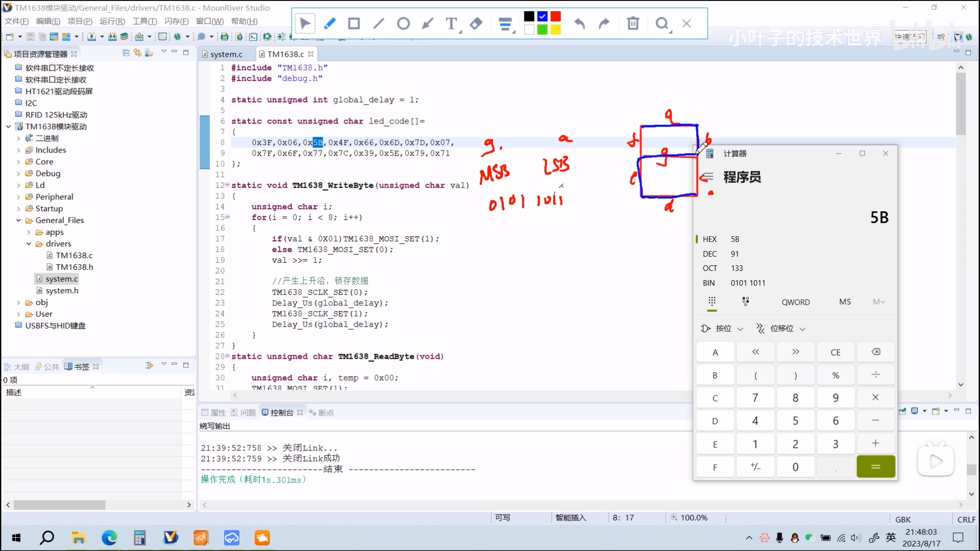Click the 控制台 panel tab
The image size is (980, 551).
pyautogui.click(x=283, y=412)
